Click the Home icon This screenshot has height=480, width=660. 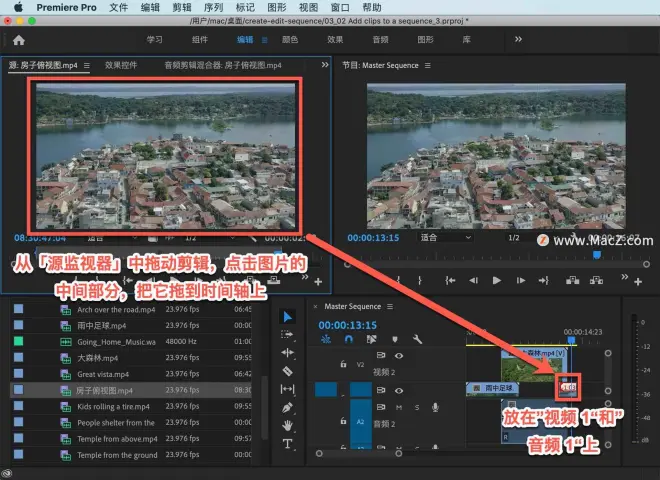[x=19, y=40]
